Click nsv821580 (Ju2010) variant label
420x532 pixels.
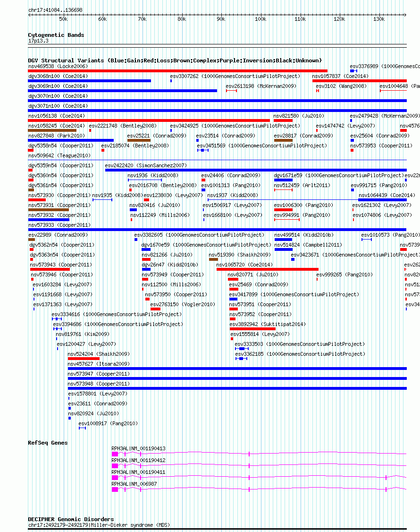click(299, 116)
